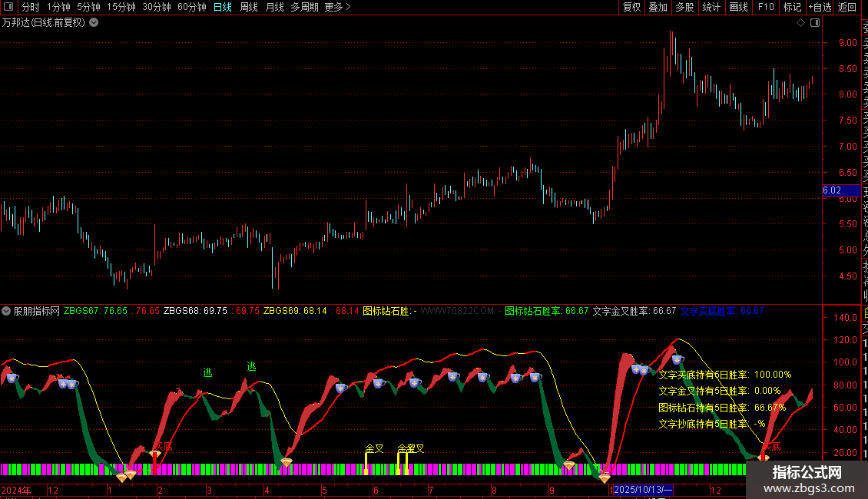Click the 叠加 overlay button
The height and width of the screenshot is (499, 868).
(x=658, y=7)
